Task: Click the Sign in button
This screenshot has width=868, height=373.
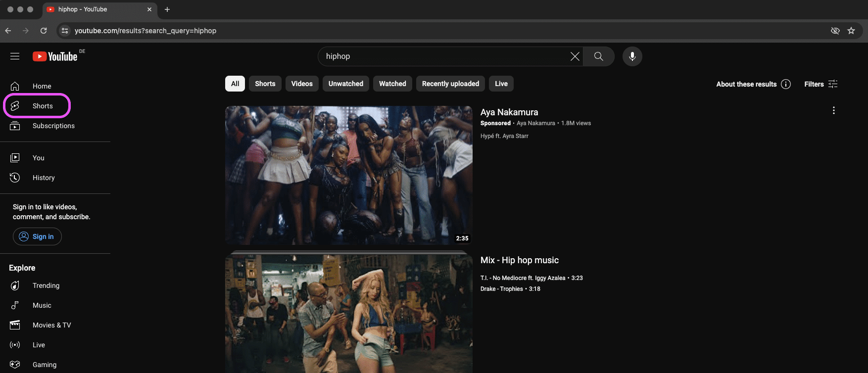Action: [37, 236]
